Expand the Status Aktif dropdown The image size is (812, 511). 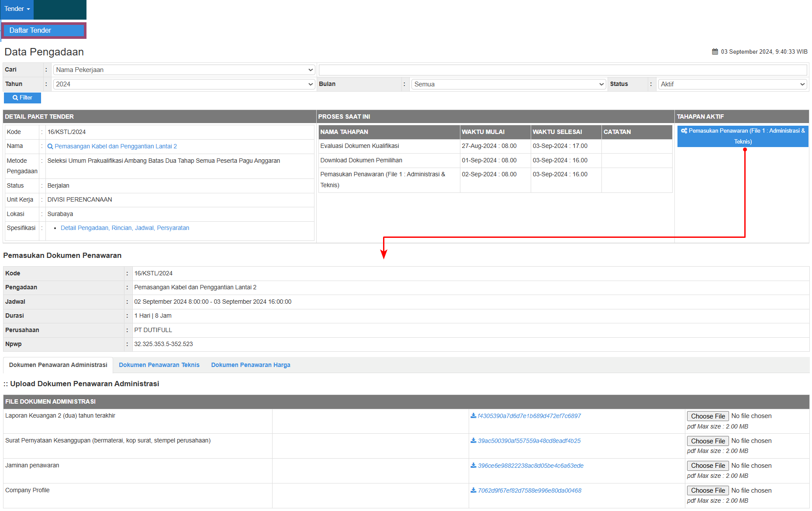coord(733,84)
